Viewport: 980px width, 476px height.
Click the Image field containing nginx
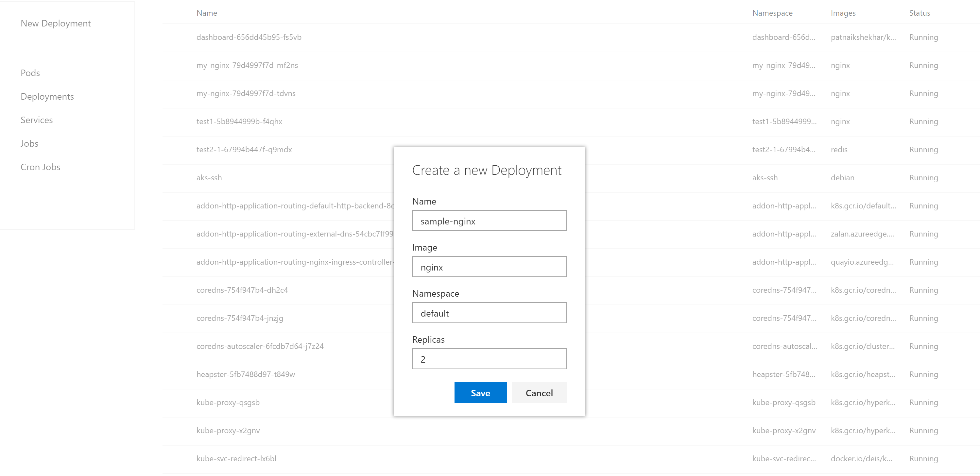click(x=489, y=267)
